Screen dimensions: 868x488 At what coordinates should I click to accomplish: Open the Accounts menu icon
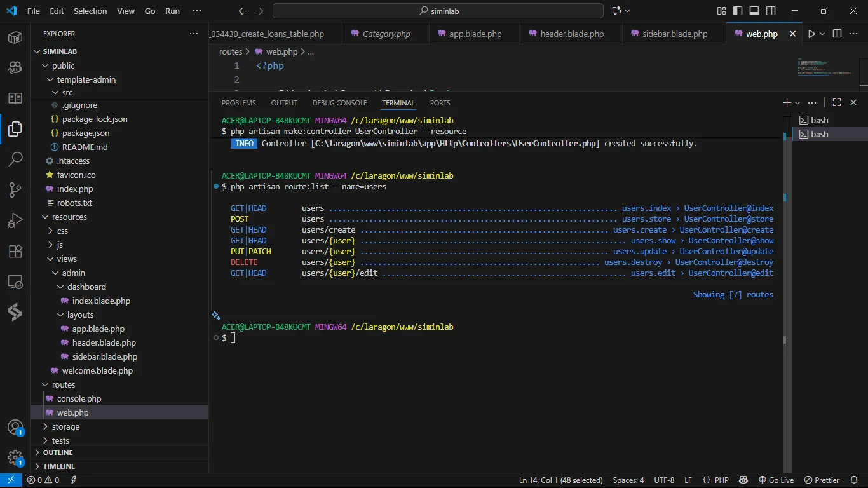pyautogui.click(x=15, y=428)
